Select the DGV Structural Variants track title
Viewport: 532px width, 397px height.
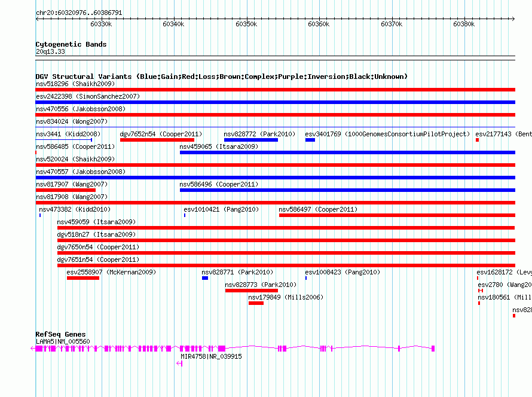click(x=222, y=77)
